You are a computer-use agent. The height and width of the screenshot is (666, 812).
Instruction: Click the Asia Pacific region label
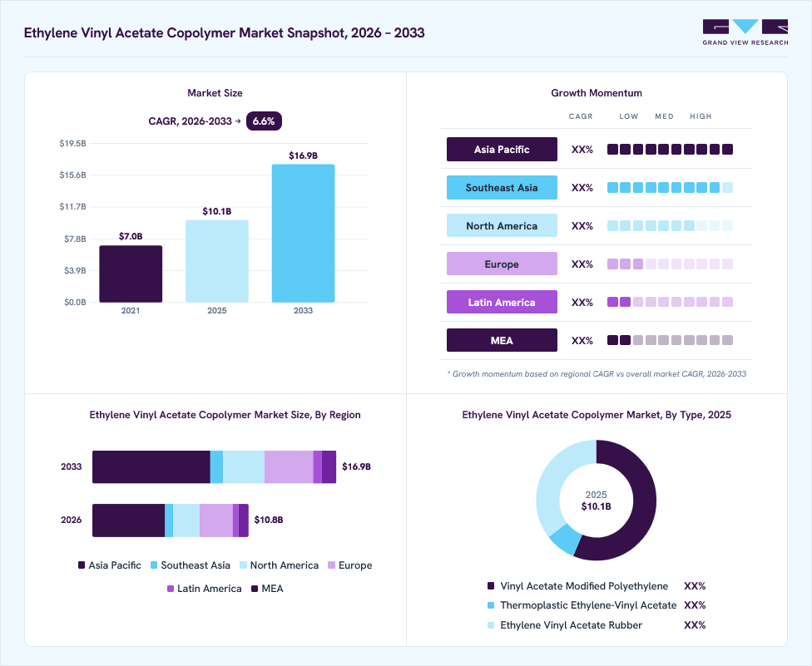[x=502, y=150]
